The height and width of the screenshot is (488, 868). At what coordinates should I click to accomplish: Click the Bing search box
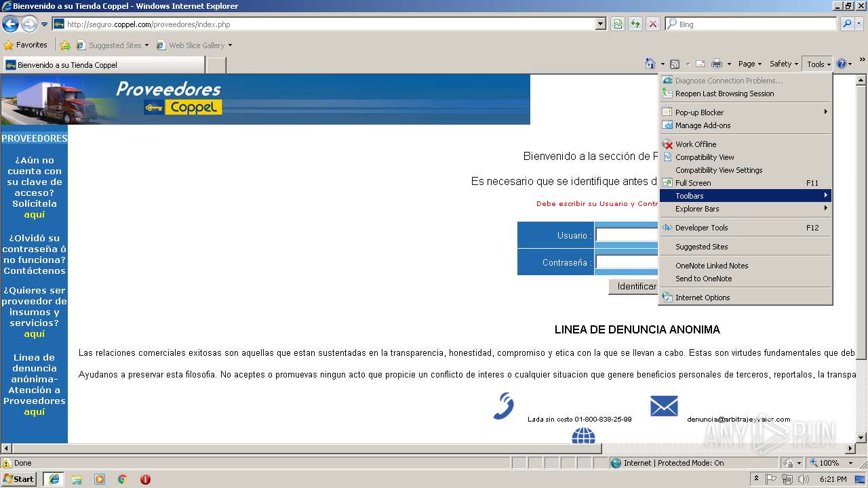(x=751, y=24)
